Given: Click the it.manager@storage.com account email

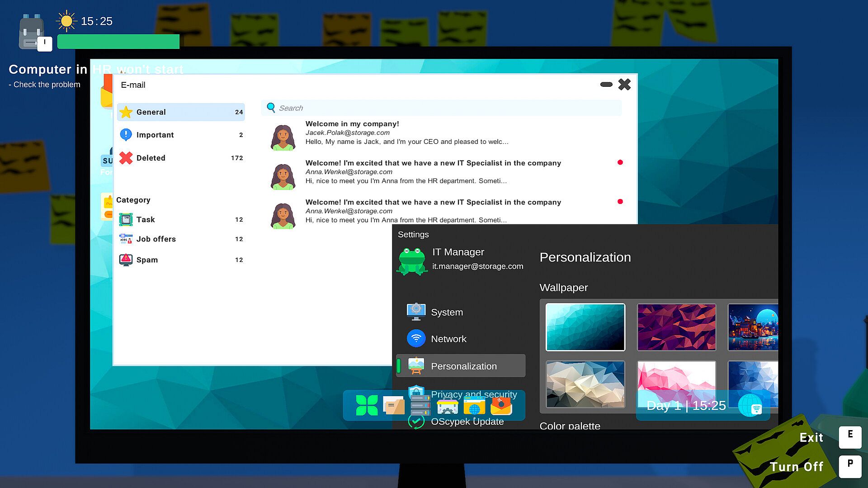Looking at the screenshot, I should click(477, 266).
